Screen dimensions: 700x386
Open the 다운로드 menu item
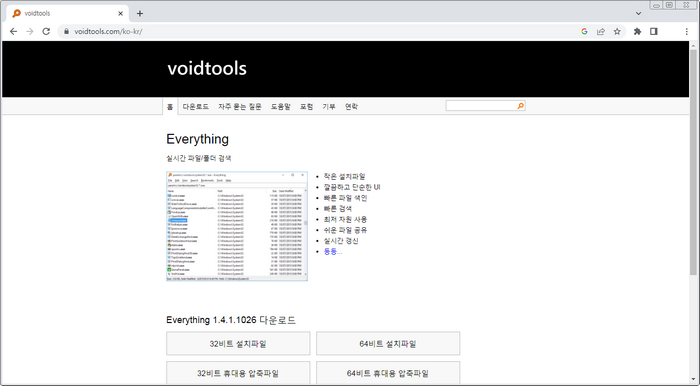click(x=196, y=107)
